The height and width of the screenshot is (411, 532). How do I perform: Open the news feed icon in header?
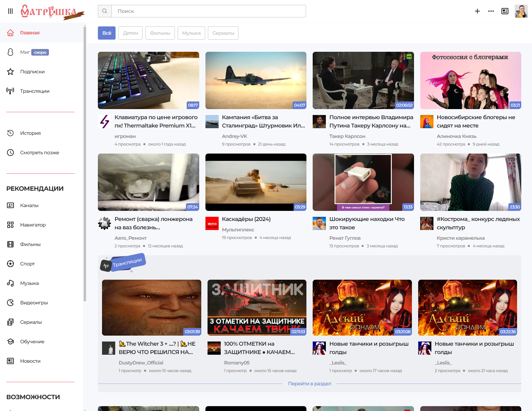(505, 11)
